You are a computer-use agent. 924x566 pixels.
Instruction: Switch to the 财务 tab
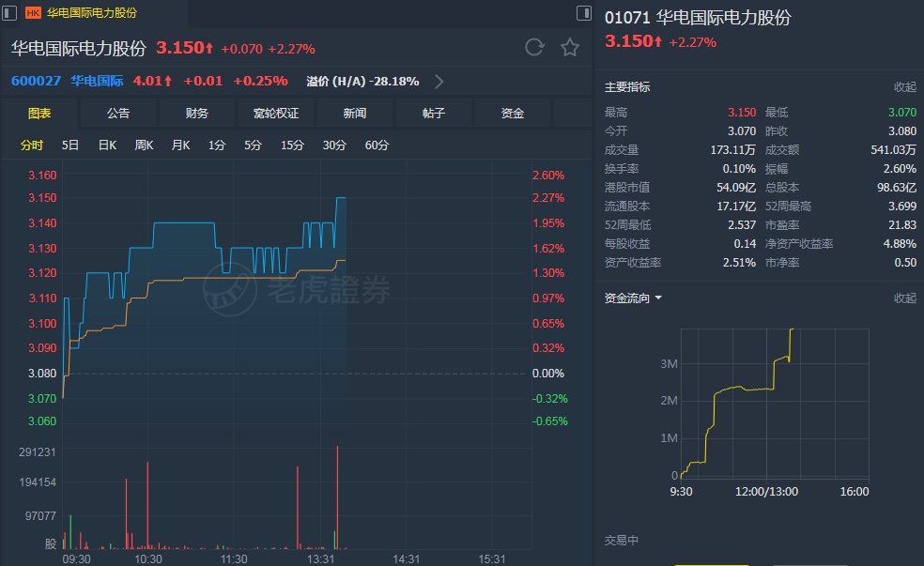(x=197, y=113)
